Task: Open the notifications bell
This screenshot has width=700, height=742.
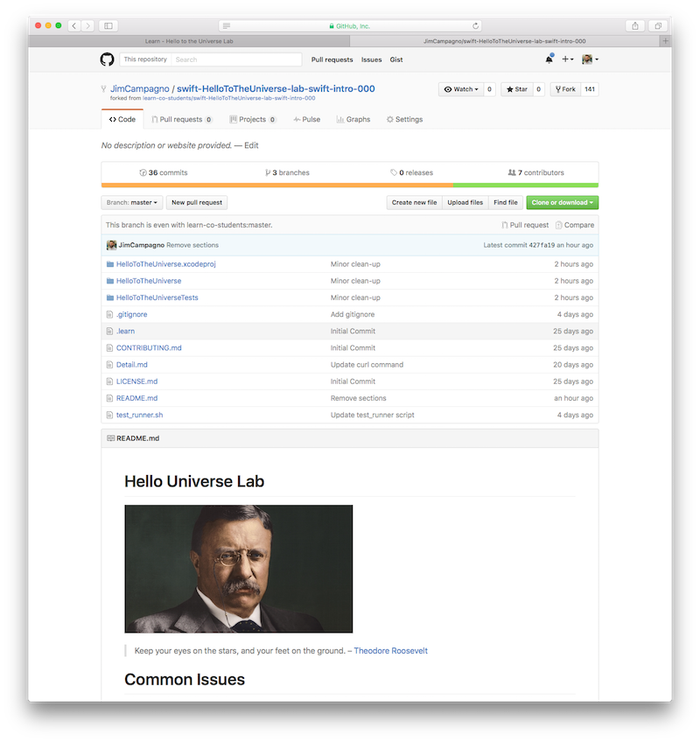Action: (549, 59)
